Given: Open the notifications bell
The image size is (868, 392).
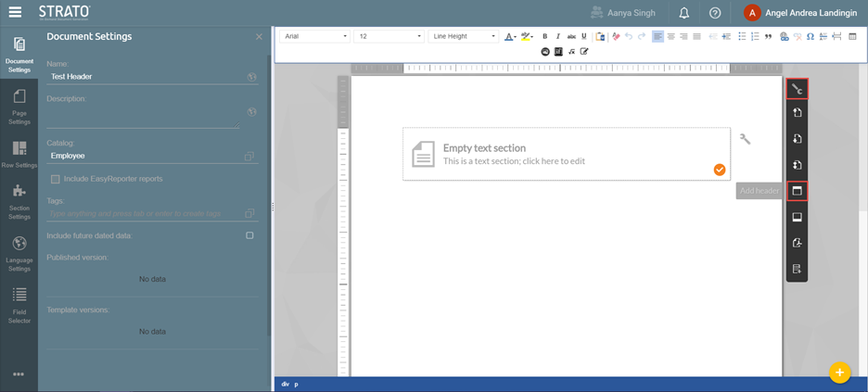Looking at the screenshot, I should [683, 13].
